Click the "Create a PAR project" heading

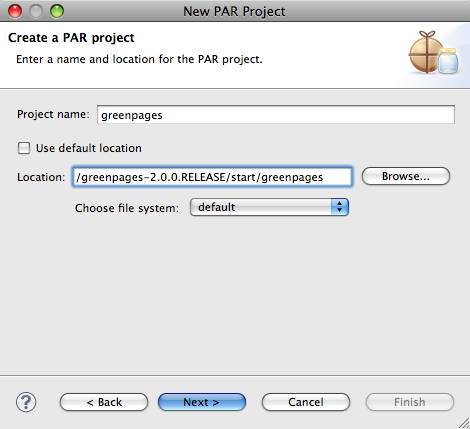click(71, 38)
